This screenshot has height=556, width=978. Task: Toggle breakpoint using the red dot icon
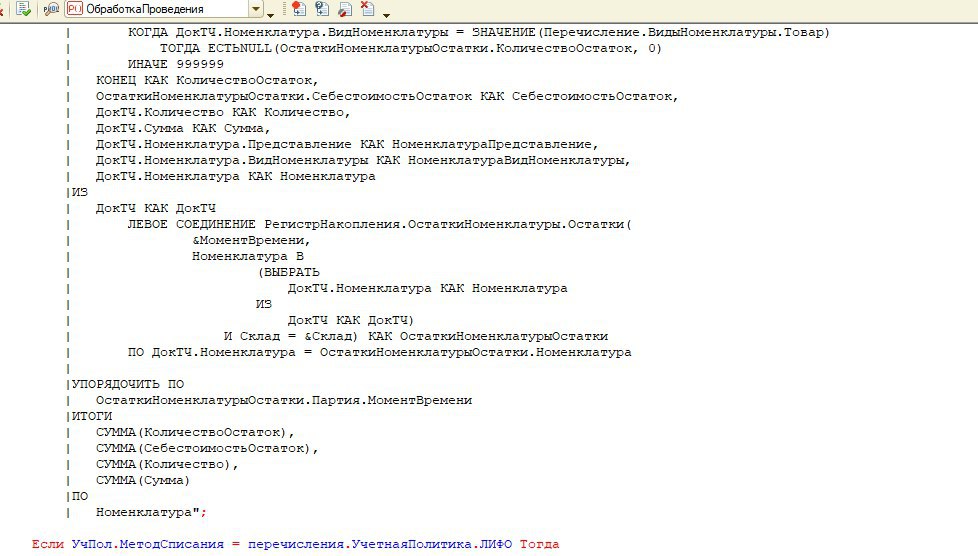(299, 9)
